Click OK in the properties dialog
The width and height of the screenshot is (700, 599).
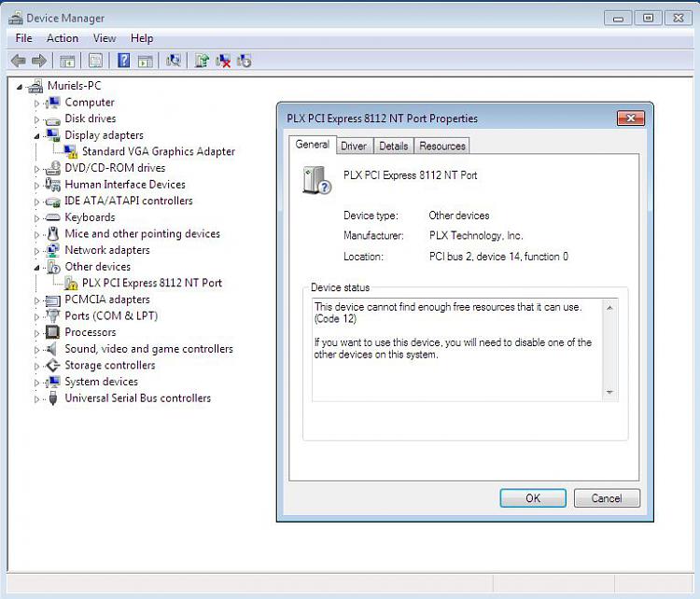pyautogui.click(x=533, y=497)
